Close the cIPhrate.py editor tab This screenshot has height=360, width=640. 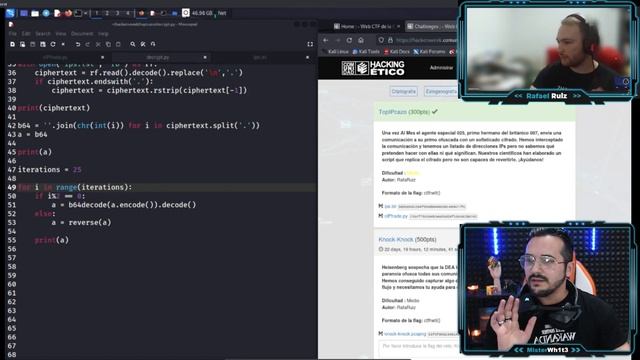tap(102, 58)
